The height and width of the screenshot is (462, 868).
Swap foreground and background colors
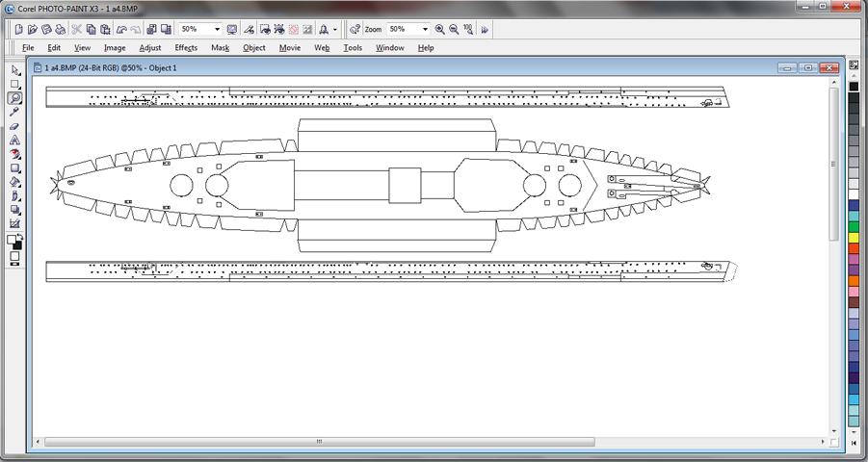click(x=20, y=237)
